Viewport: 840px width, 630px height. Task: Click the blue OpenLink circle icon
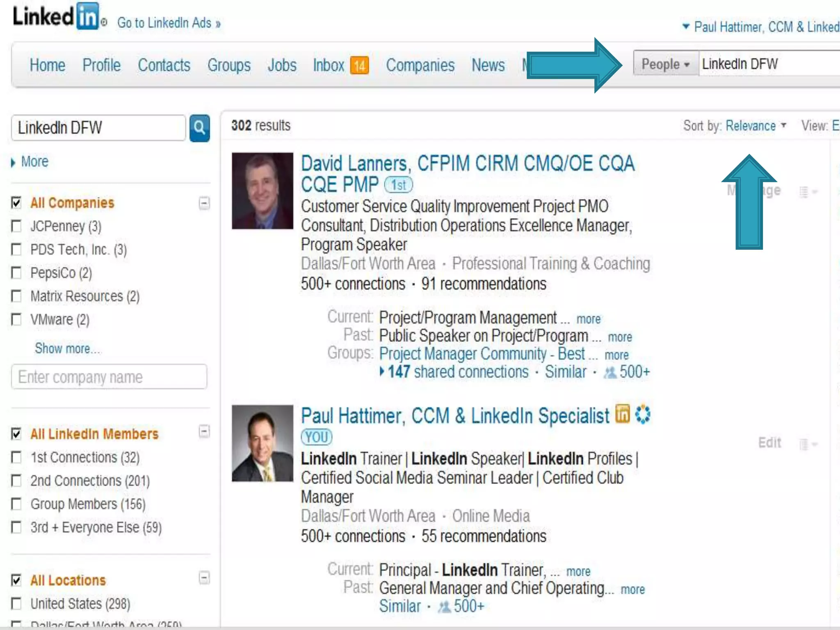click(x=642, y=414)
